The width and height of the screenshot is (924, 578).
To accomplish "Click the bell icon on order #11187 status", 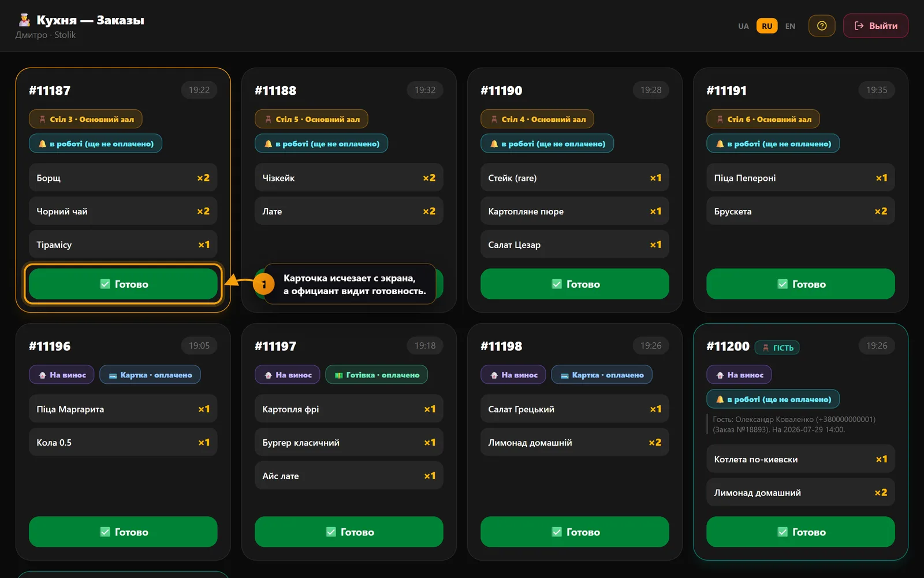I will [42, 144].
